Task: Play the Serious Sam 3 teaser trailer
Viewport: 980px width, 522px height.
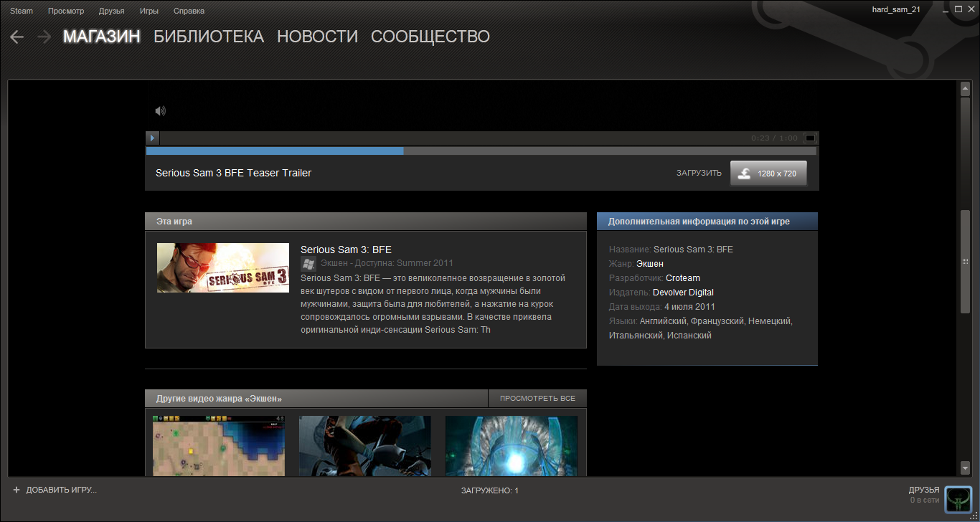Action: pyautogui.click(x=152, y=138)
